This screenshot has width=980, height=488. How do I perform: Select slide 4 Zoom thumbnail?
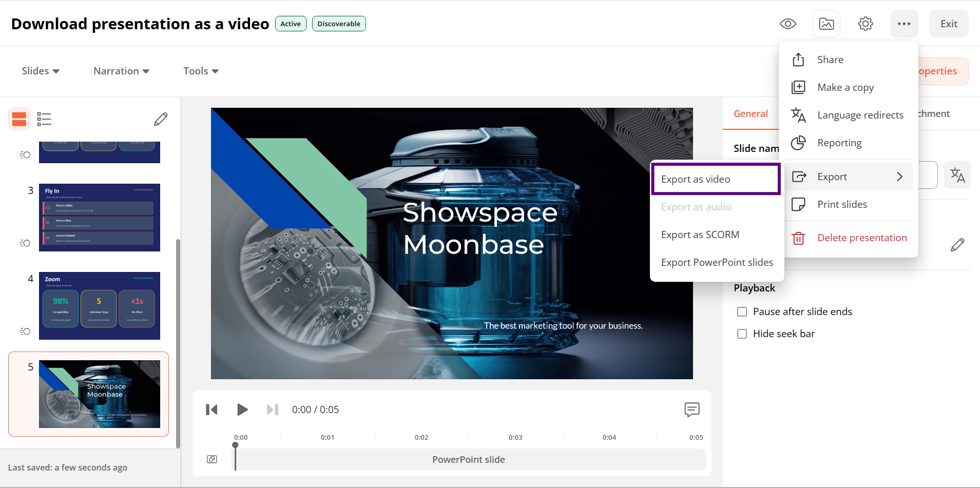click(x=100, y=306)
